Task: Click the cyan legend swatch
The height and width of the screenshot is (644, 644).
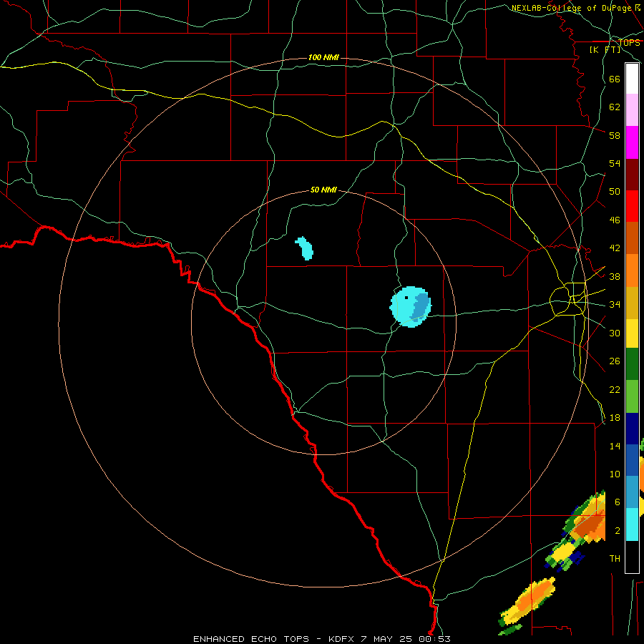Action: coord(632,525)
